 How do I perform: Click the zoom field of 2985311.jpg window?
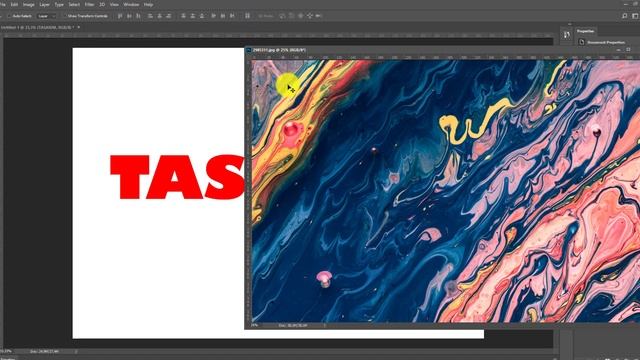[x=256, y=325]
